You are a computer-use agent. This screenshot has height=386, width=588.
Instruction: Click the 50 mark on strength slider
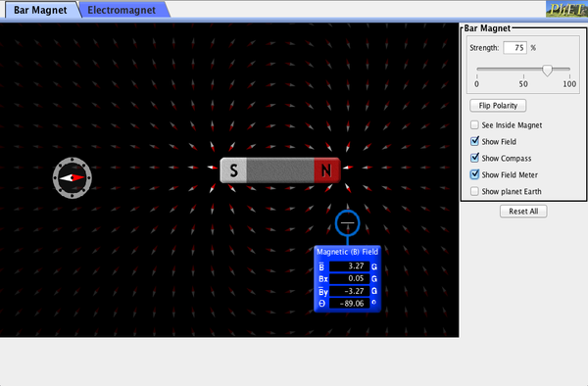coord(523,84)
